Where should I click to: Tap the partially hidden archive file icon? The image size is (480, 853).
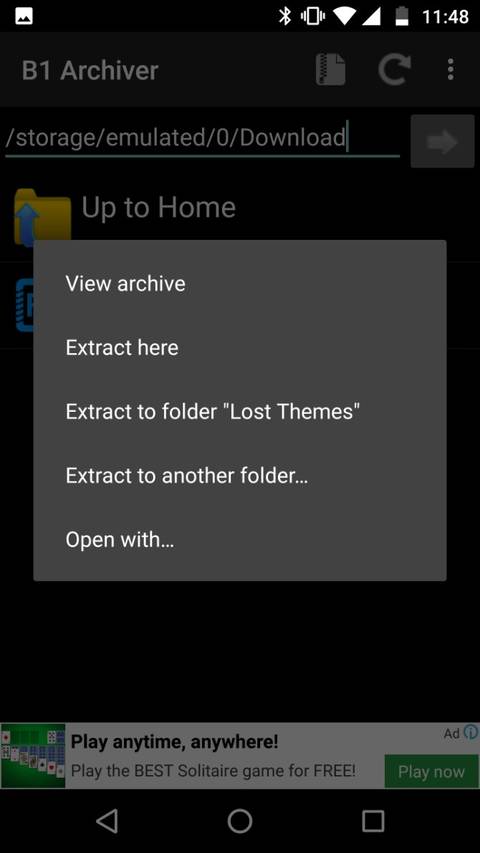[24, 305]
